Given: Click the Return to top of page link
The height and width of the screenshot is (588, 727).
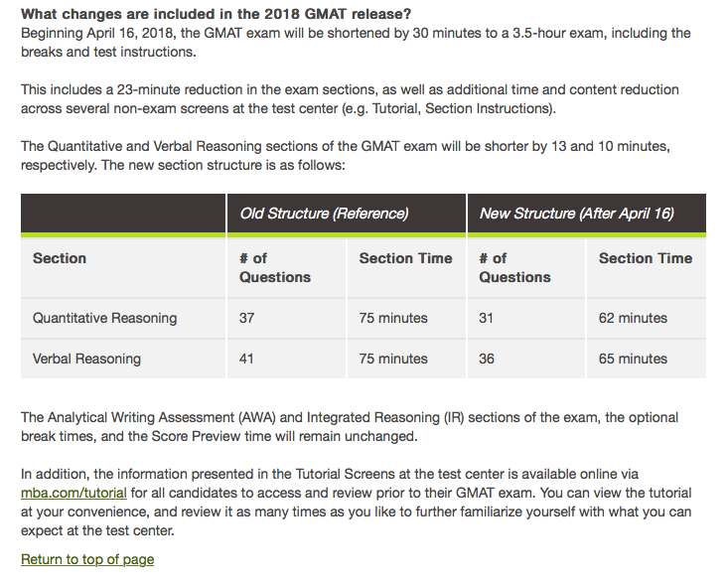Looking at the screenshot, I should (87, 559).
